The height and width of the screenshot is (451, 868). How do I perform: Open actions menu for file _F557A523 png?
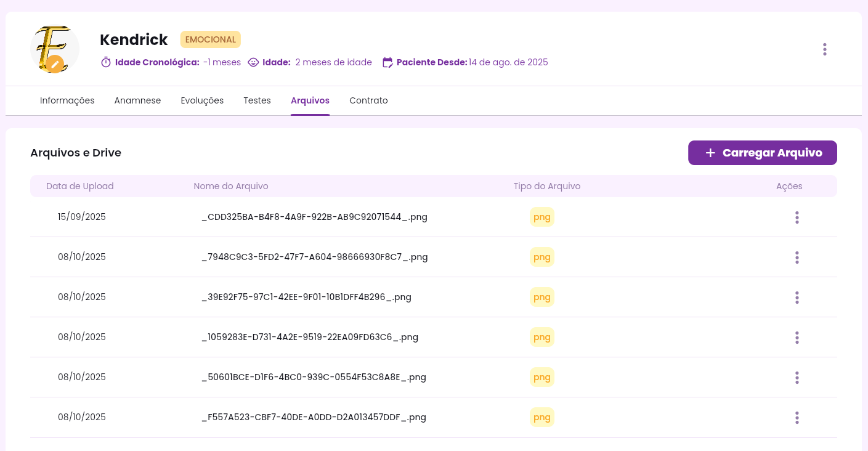797,418
